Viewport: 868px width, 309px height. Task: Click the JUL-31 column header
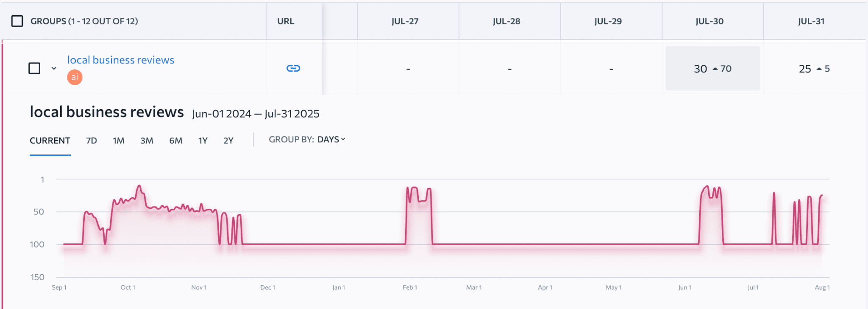811,21
